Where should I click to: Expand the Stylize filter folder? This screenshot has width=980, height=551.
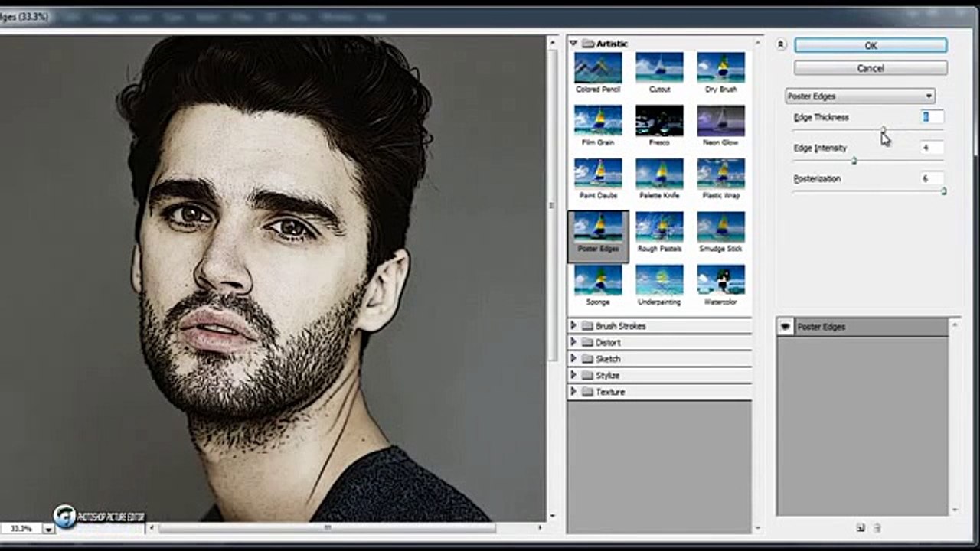(573, 375)
